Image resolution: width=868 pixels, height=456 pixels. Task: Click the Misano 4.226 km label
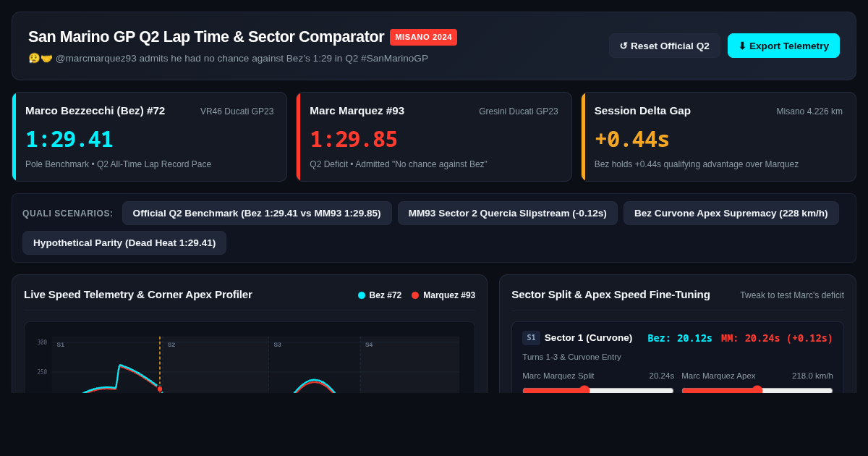pos(809,111)
